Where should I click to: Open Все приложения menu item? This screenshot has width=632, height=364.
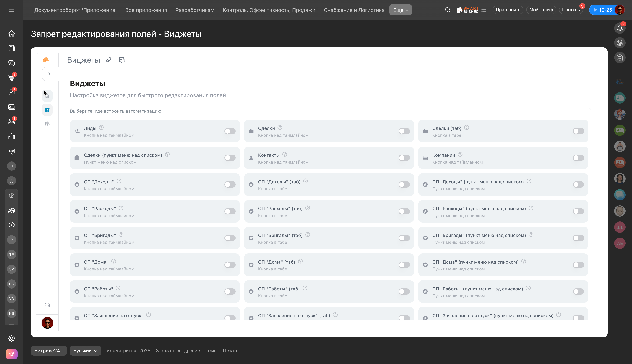146,10
